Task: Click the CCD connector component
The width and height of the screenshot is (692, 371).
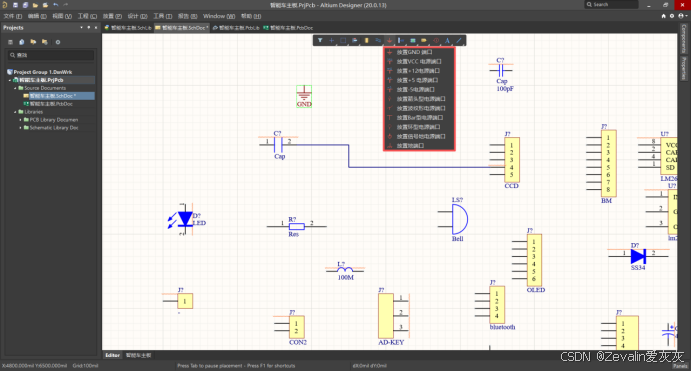Action: click(x=512, y=160)
